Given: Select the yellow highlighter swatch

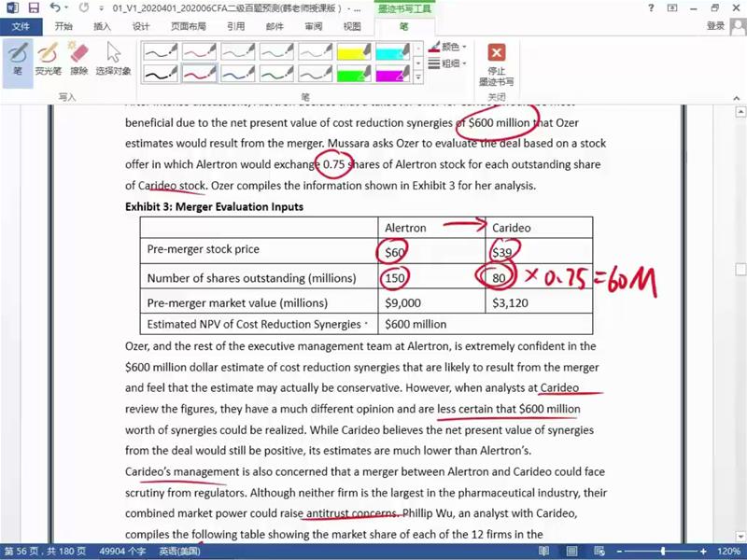Looking at the screenshot, I should (x=354, y=51).
